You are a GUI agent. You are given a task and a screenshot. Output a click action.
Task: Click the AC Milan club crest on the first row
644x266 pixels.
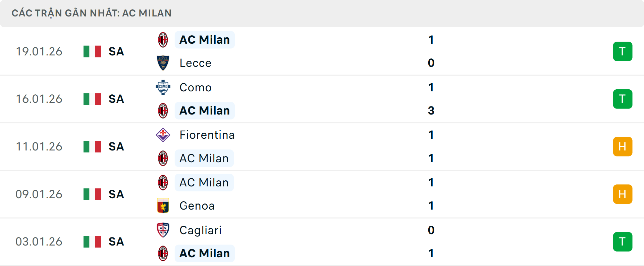coord(163,39)
